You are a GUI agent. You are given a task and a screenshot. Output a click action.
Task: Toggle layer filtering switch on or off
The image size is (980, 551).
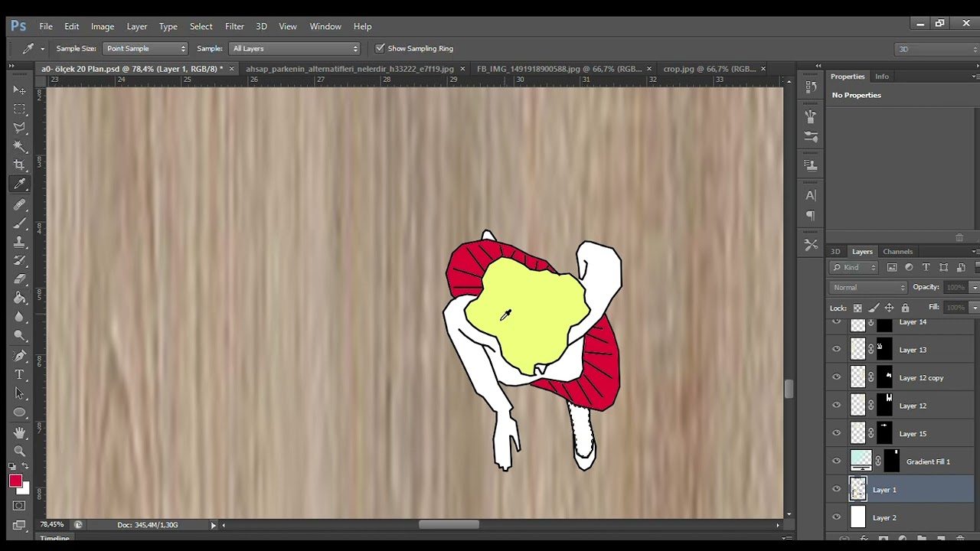[976, 268]
